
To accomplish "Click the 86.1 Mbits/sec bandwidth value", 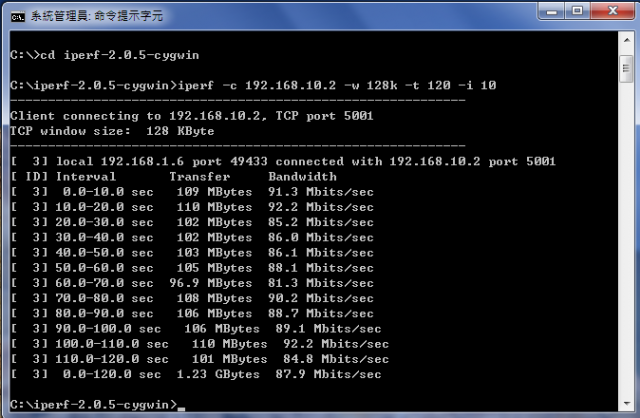I will coord(321,253).
